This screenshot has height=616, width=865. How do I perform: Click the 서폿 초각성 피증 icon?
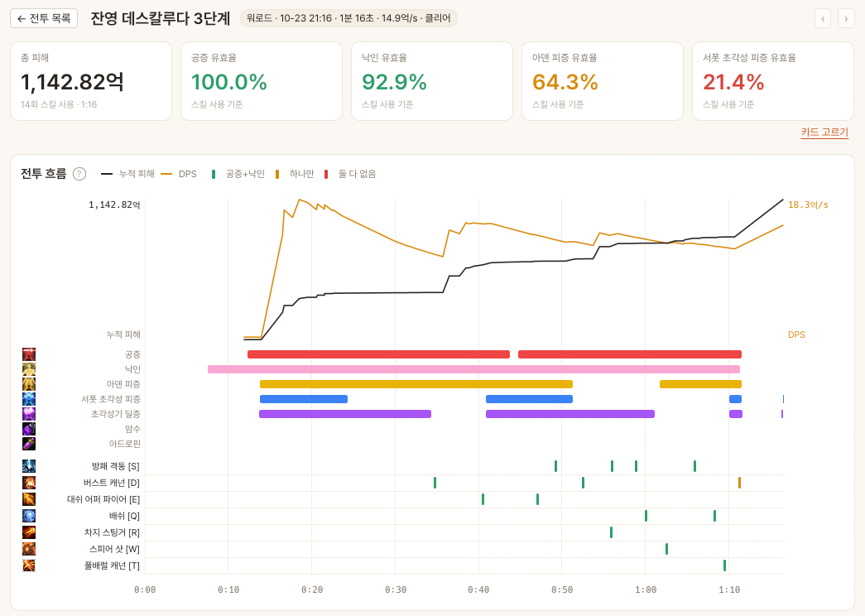click(x=29, y=399)
